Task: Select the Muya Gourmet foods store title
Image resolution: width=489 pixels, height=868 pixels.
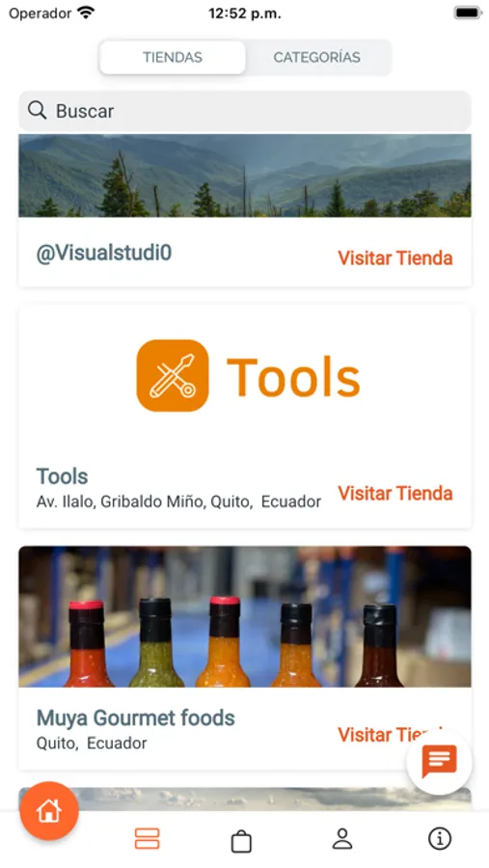Action: tap(136, 718)
